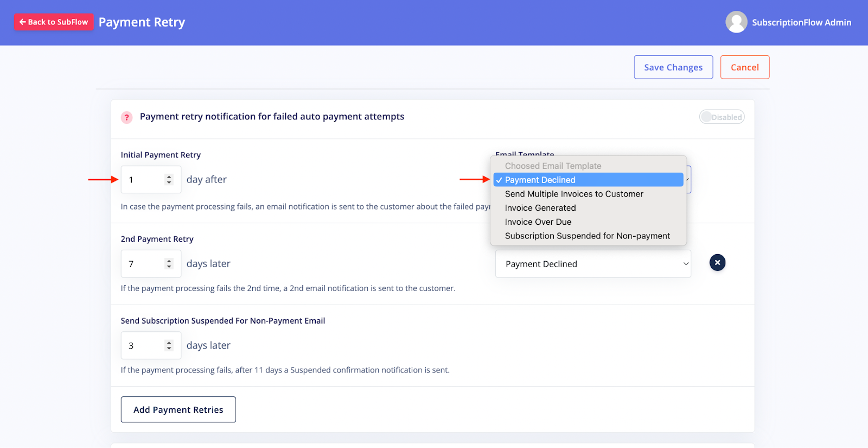The image size is (868, 448).
Task: Click the Suspended confirmation notification description text
Action: pos(285,370)
